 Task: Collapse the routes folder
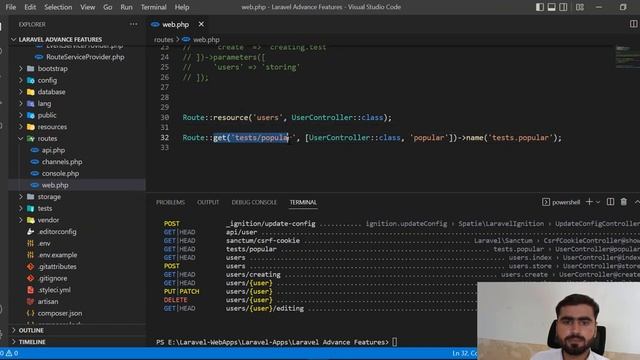[47, 138]
